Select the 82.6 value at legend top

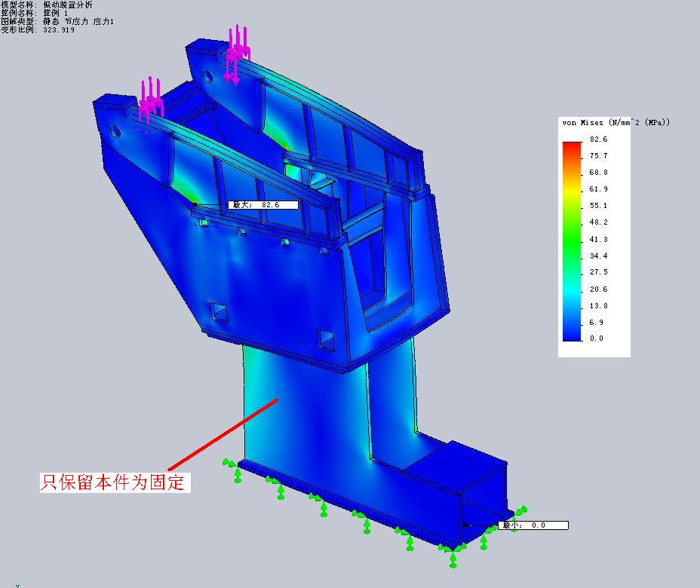(x=598, y=139)
